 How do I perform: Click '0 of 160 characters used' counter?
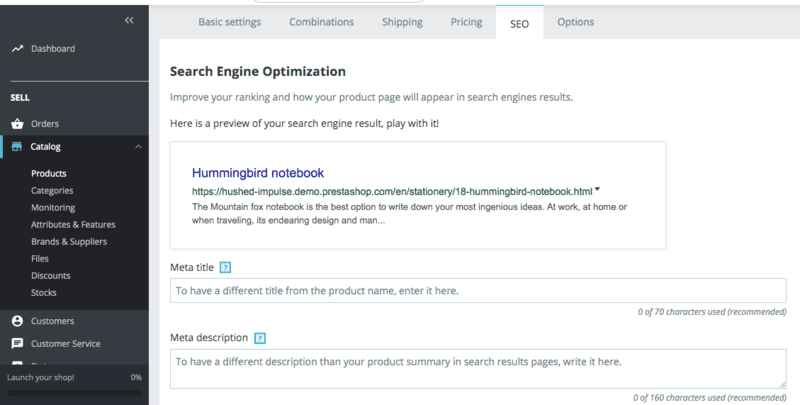click(x=710, y=397)
